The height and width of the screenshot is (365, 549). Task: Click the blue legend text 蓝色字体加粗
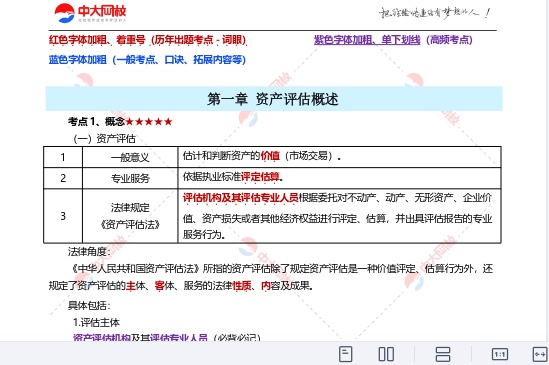pos(78,60)
